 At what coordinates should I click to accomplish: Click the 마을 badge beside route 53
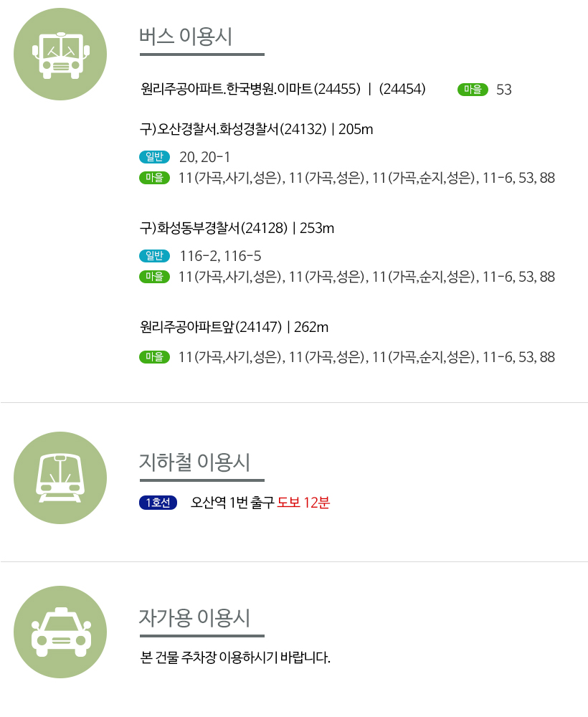[473, 89]
